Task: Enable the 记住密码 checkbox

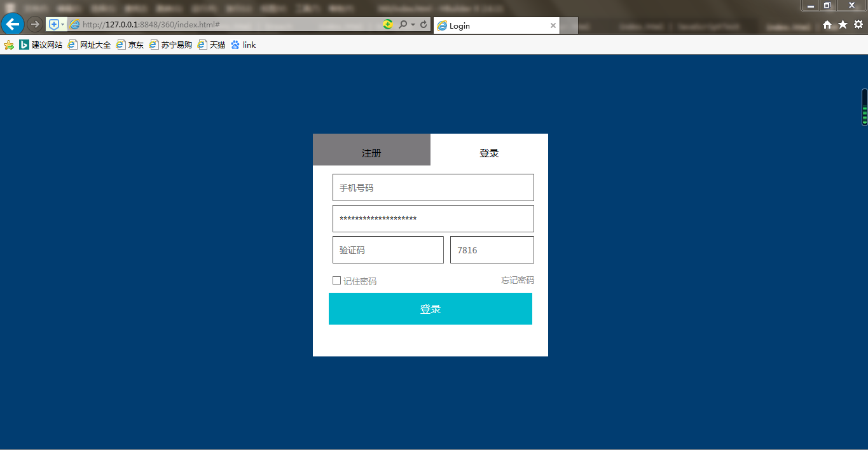Action: 337,280
